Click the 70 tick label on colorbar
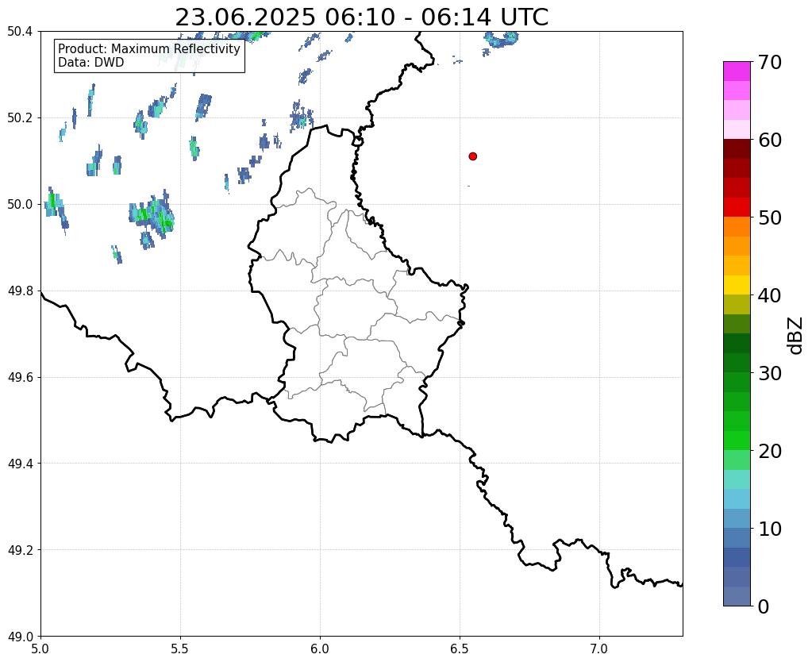The image size is (812, 662). (x=770, y=62)
